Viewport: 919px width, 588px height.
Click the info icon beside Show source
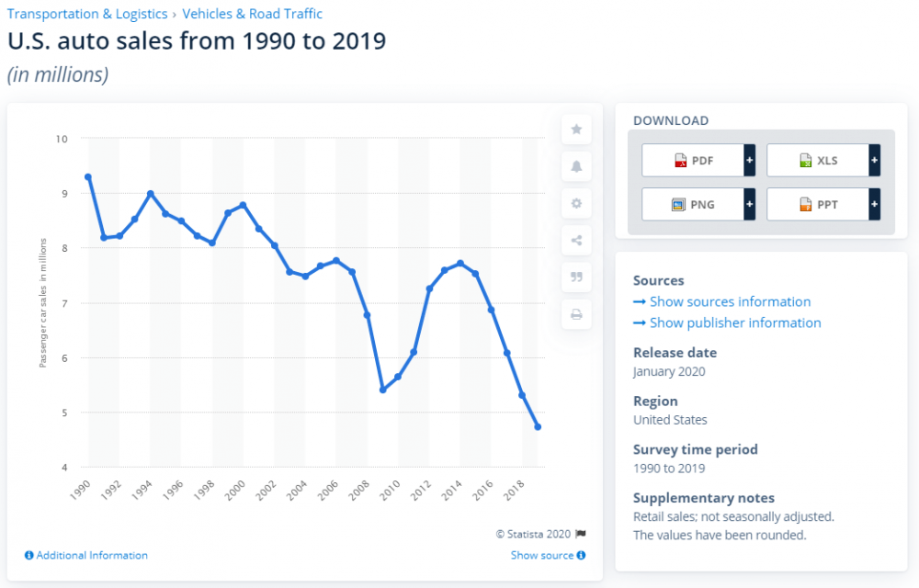[x=582, y=555]
